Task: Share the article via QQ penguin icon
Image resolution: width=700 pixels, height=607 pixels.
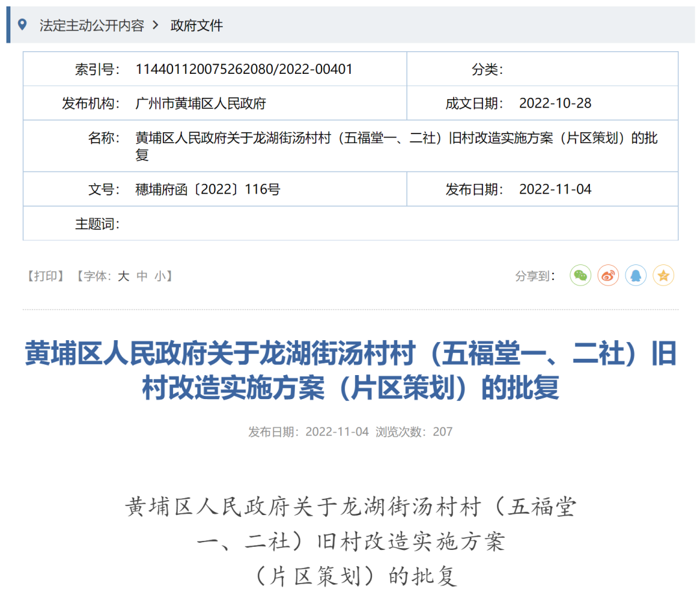Action: 636,276
